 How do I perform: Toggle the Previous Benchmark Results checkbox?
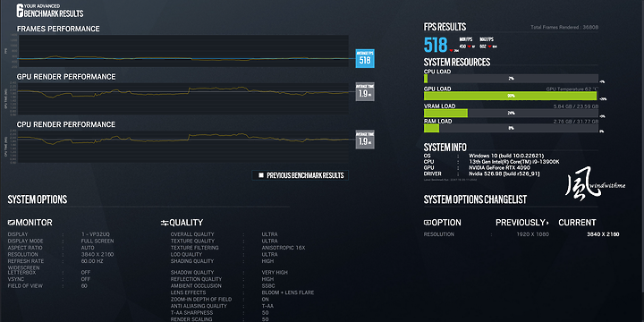pos(261,175)
